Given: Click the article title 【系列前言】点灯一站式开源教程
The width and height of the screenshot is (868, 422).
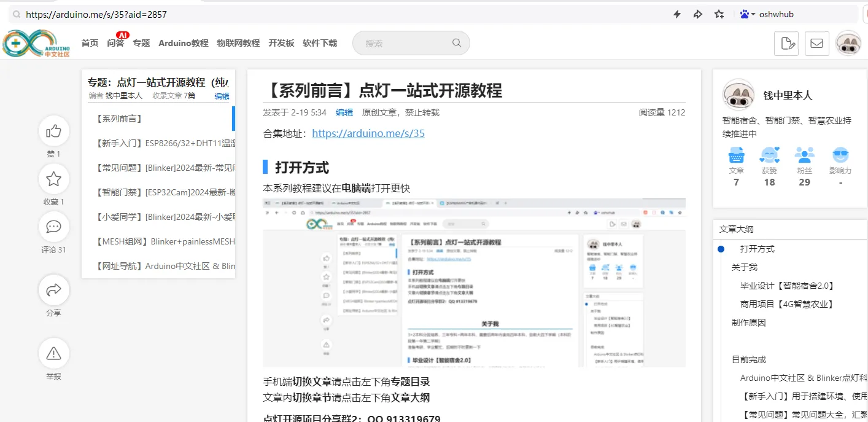Looking at the screenshot, I should 383,90.
